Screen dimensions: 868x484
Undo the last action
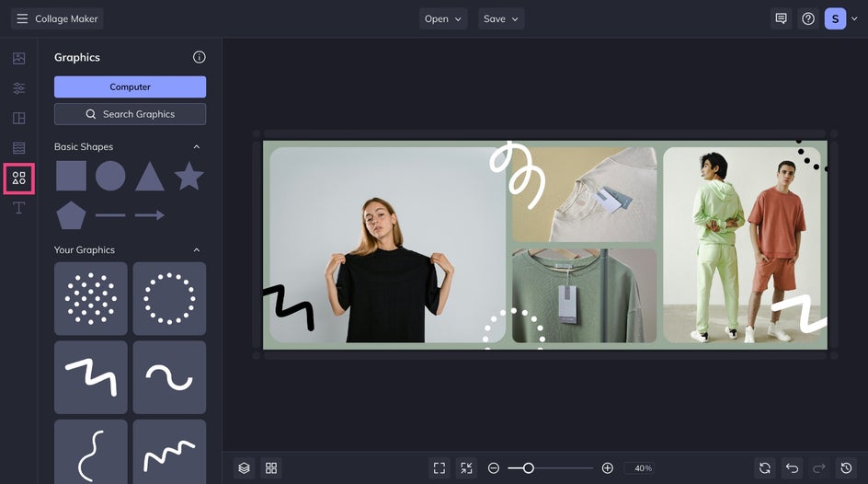point(793,468)
